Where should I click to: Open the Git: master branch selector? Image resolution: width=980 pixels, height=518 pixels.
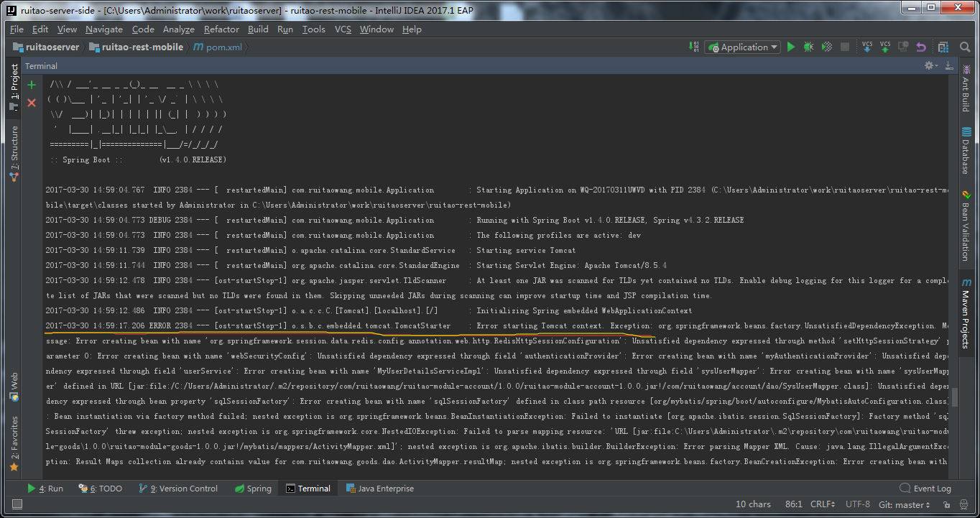[905, 504]
